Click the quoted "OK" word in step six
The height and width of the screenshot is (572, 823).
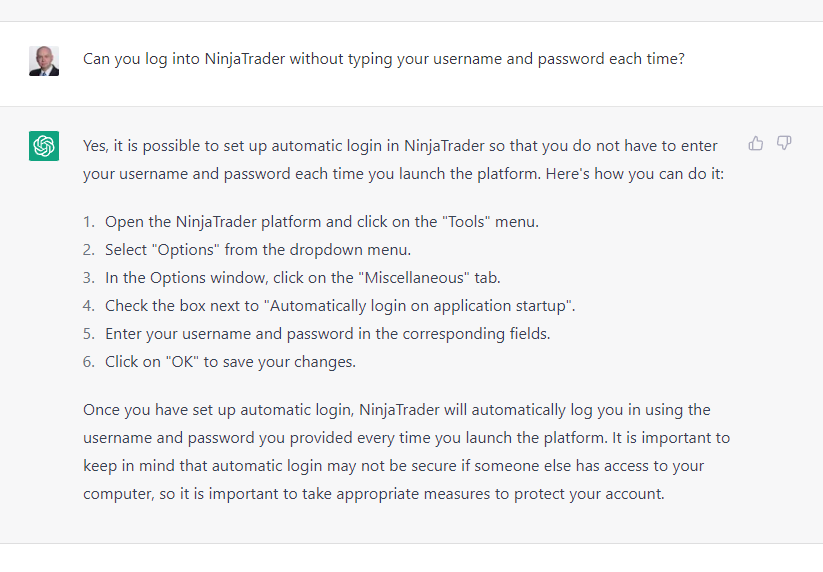coord(180,362)
